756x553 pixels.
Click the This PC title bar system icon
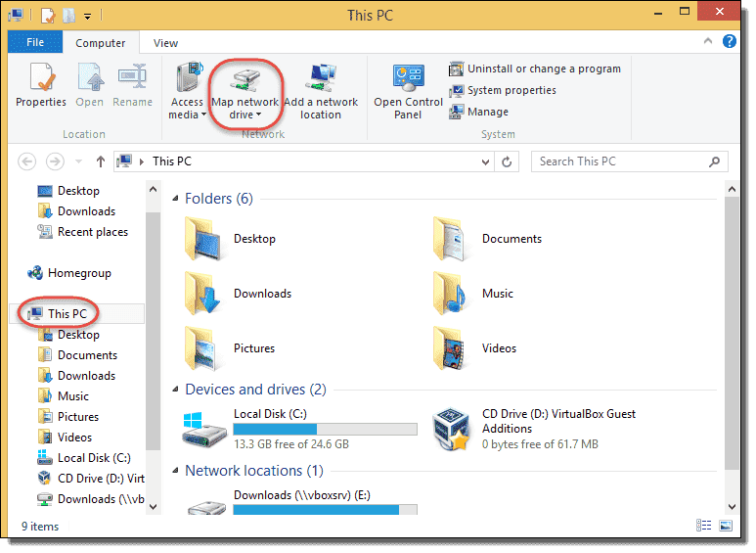16,16
